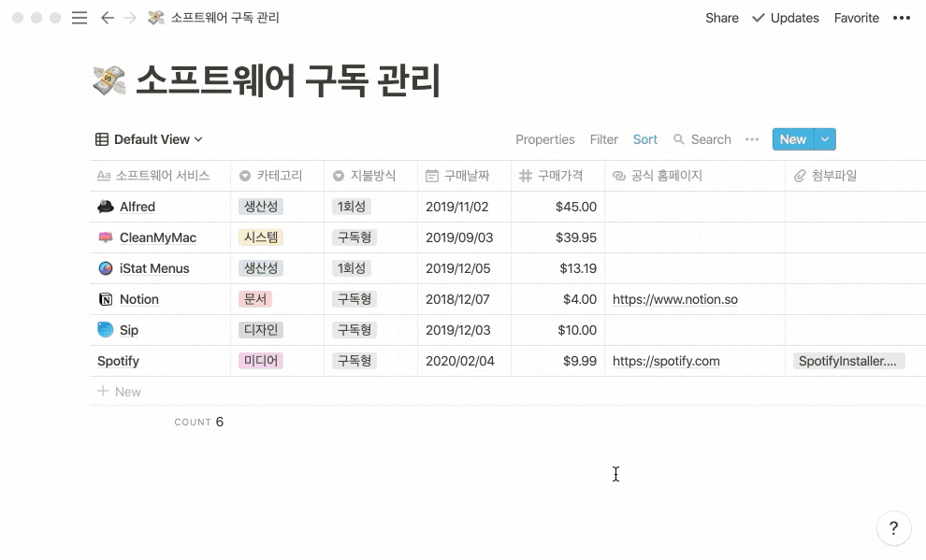Open Notion's 문서 category tag
926x560 pixels.
point(255,299)
